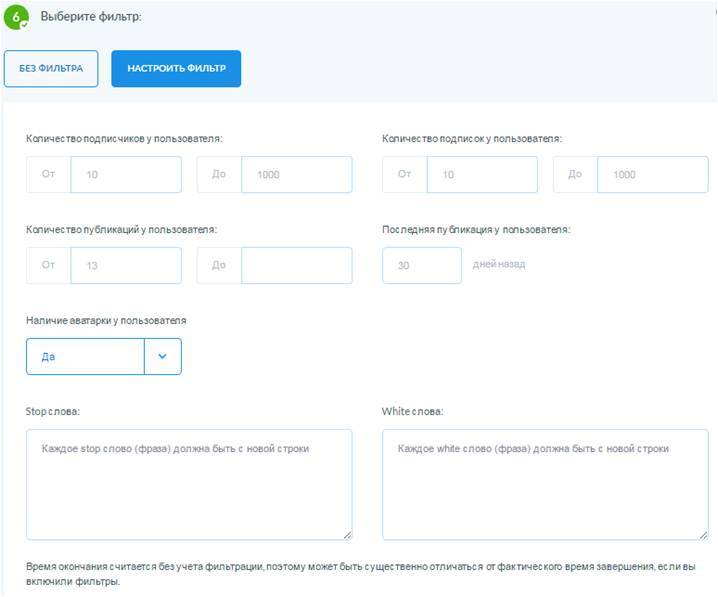Click the «Количество подписчиков у пользователя» label
The height and width of the screenshot is (597, 718).
tap(124, 138)
